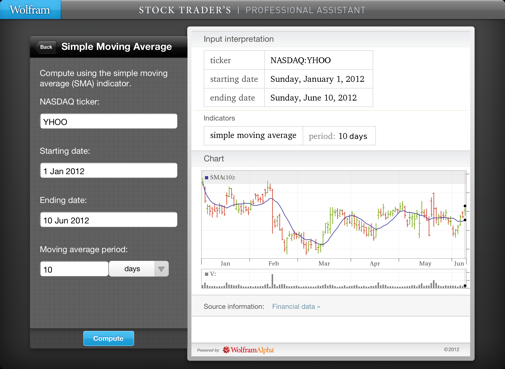This screenshot has width=505, height=369.
Task: Click the Apr label on chart axis
Action: pyautogui.click(x=375, y=264)
